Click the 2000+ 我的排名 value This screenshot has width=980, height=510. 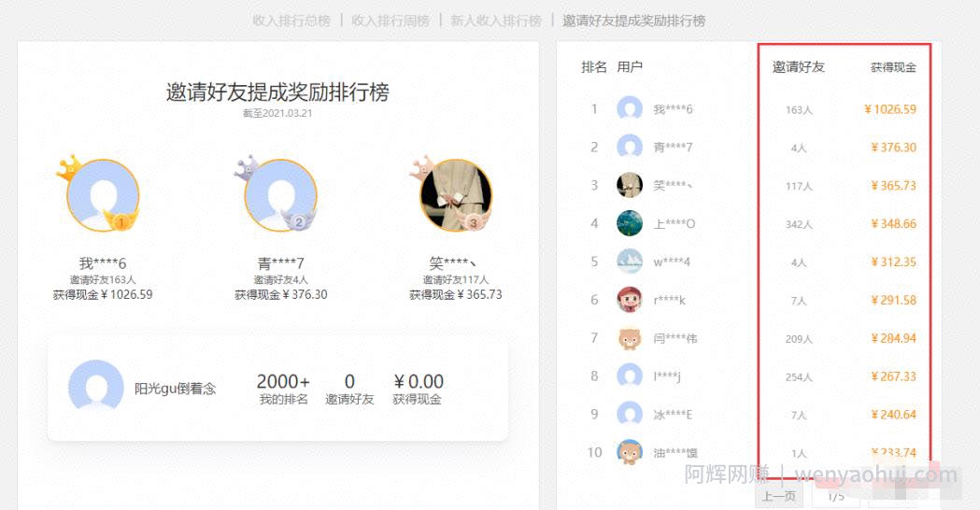[283, 381]
